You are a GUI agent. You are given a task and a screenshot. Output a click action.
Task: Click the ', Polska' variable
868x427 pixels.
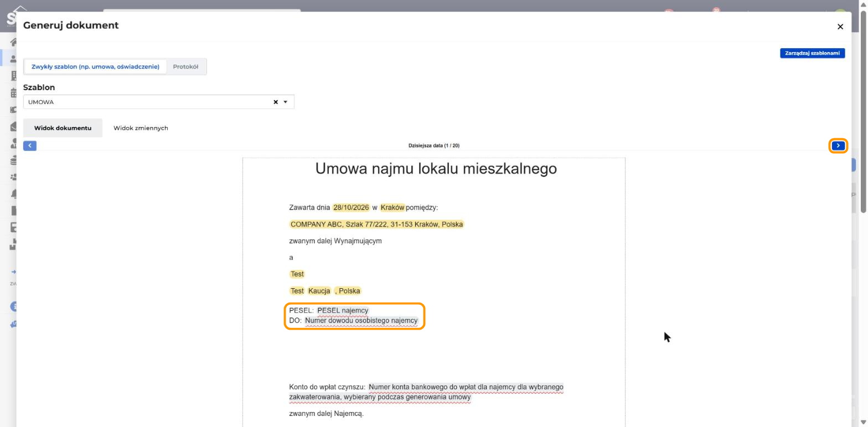click(x=348, y=290)
